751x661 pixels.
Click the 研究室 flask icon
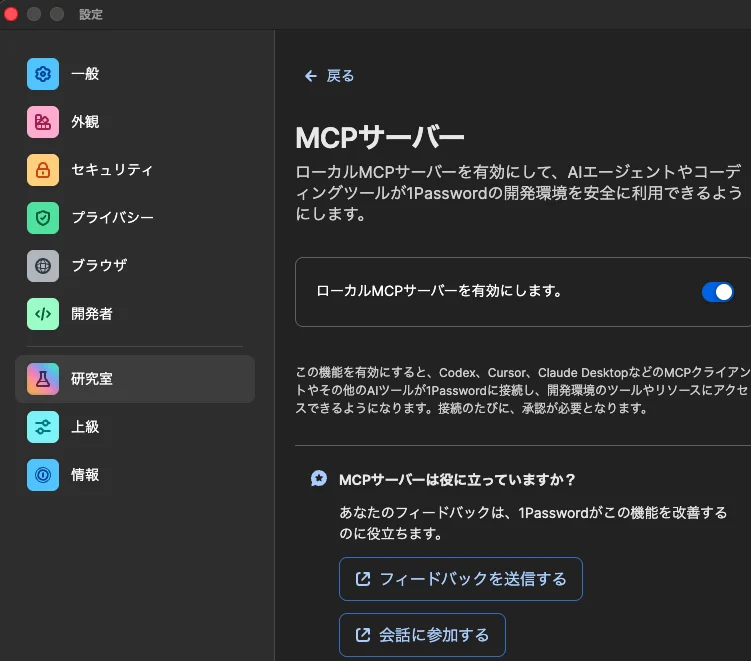43,379
